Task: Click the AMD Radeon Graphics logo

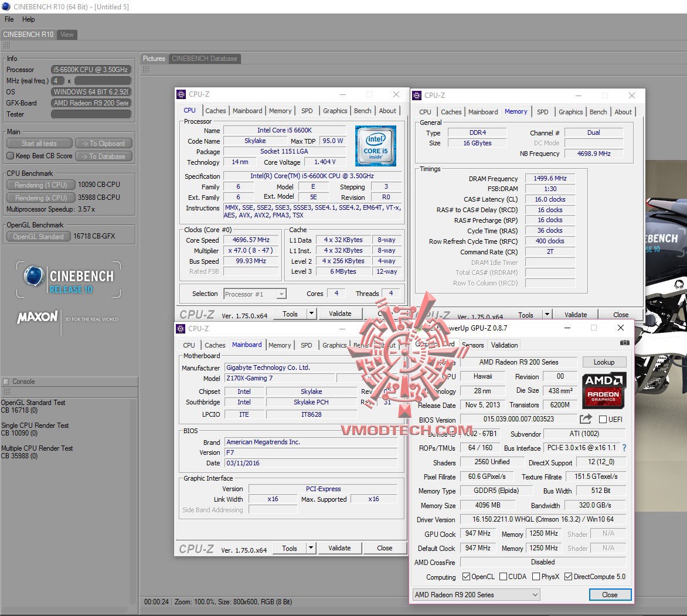Action: 604,390
